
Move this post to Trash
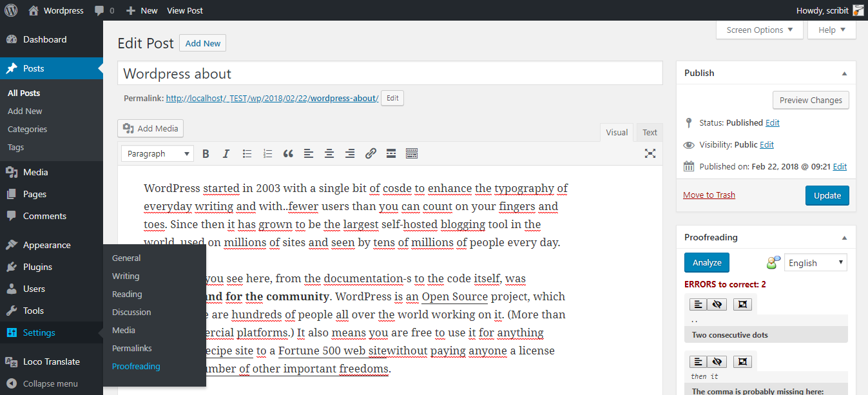coord(709,195)
